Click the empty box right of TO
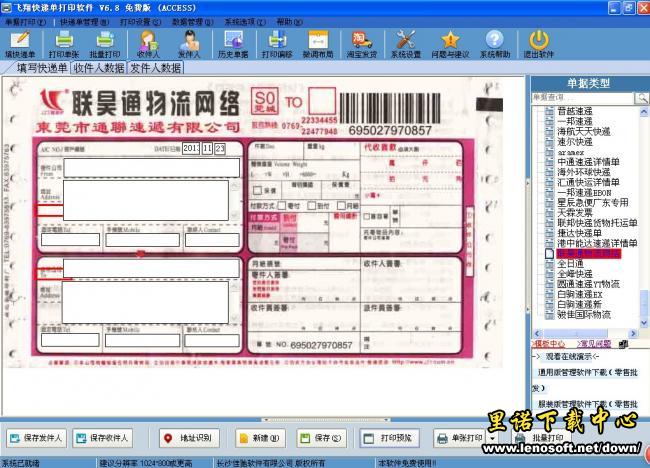 tap(322, 101)
